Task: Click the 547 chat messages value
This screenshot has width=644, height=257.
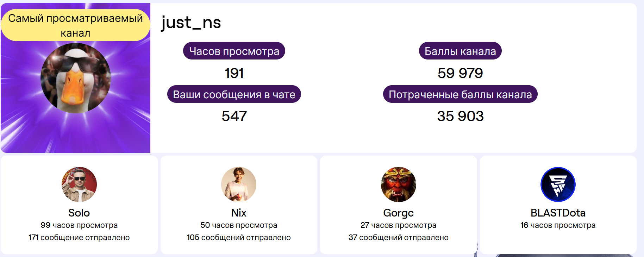Action: (234, 116)
